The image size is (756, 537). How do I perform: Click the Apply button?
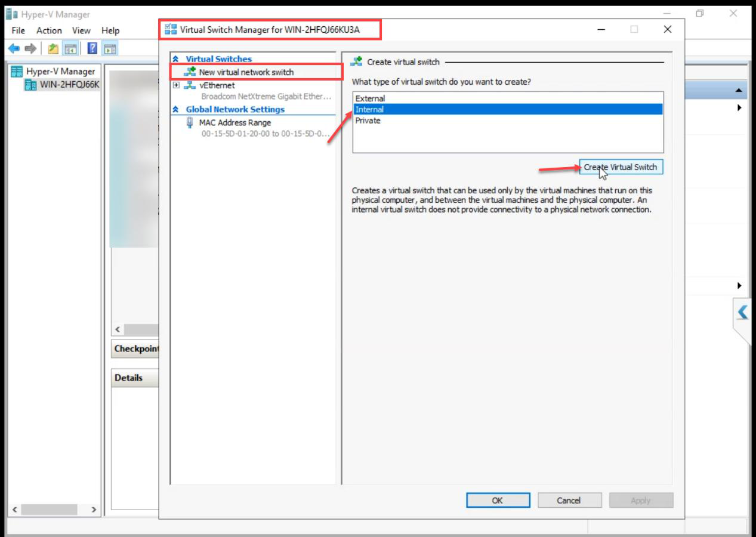click(641, 501)
